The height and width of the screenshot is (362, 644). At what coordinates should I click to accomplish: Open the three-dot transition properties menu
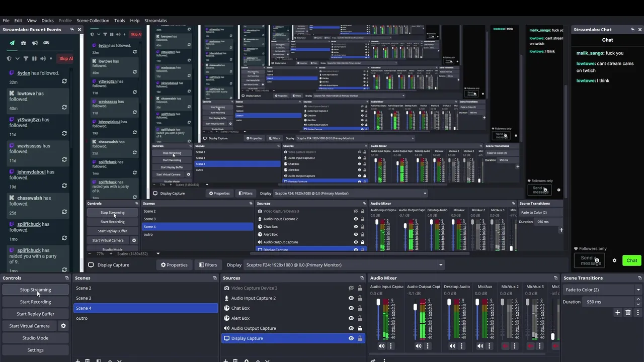[637, 313]
